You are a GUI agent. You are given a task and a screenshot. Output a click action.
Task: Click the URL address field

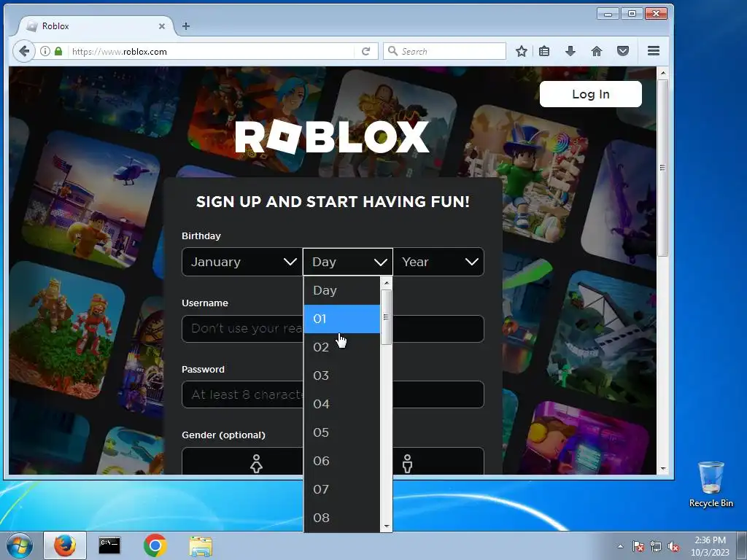(x=212, y=52)
